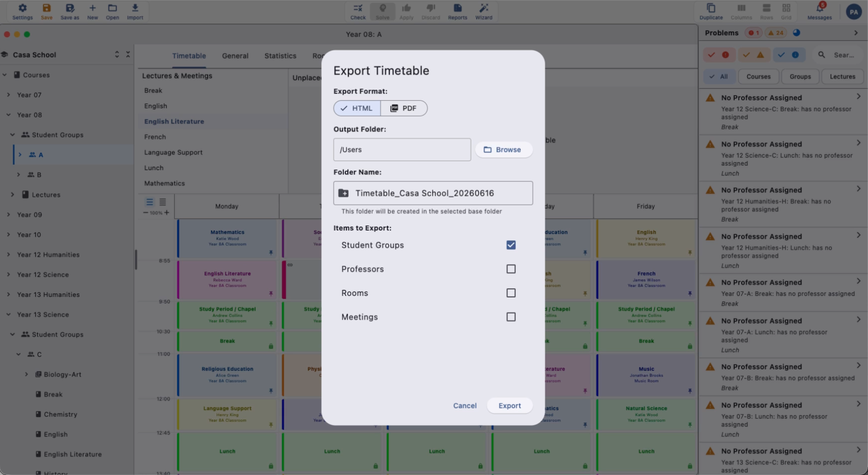This screenshot has width=868, height=475.
Task: Open the PA user profile avatar
Action: [854, 11]
